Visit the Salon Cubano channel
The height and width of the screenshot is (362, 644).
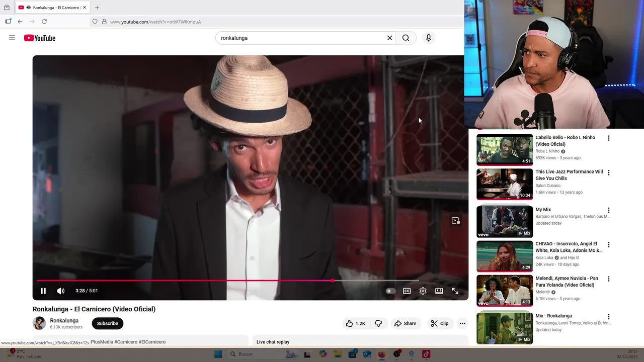[x=548, y=186]
